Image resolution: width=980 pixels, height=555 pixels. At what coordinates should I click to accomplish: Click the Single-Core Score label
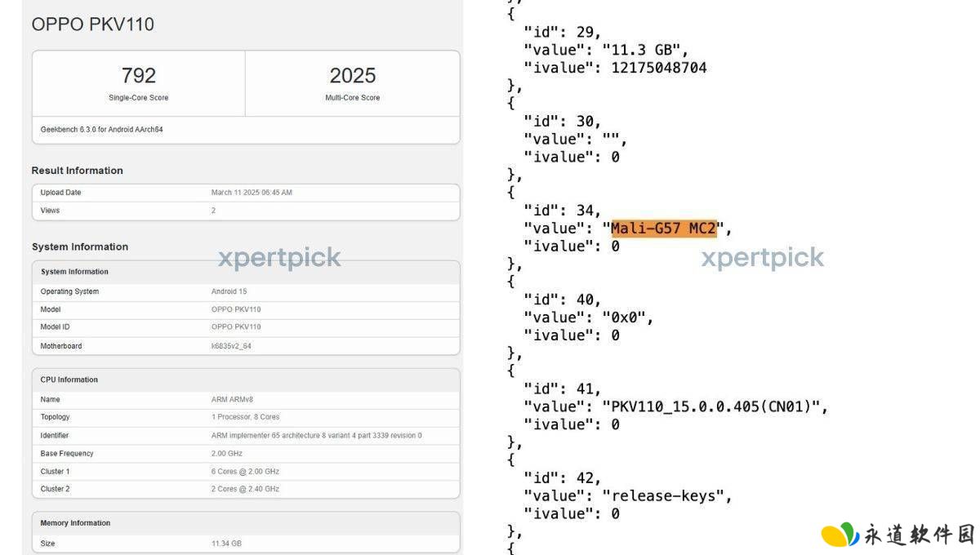point(139,98)
